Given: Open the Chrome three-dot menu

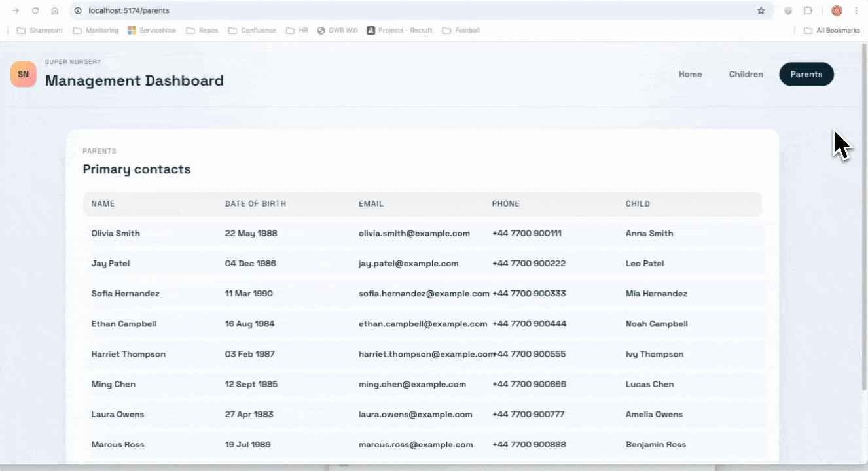Looking at the screenshot, I should (x=857, y=10).
